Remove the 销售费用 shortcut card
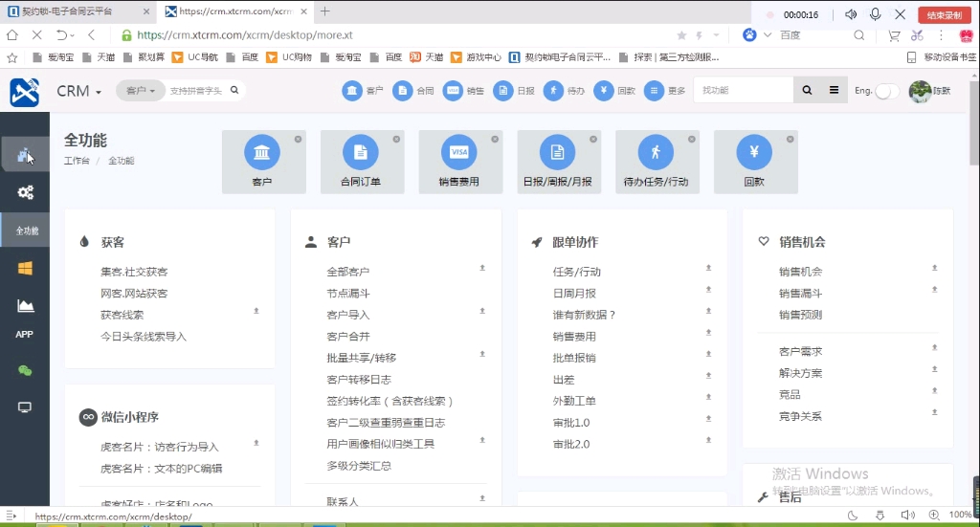Viewport: 980px width, 527px height. pos(495,140)
